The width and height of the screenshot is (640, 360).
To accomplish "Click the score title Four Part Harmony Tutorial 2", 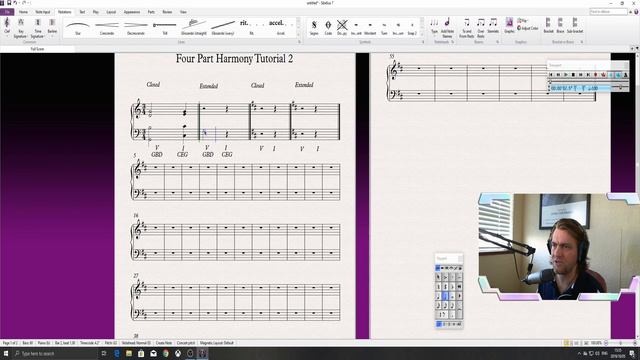I will 234,59.
